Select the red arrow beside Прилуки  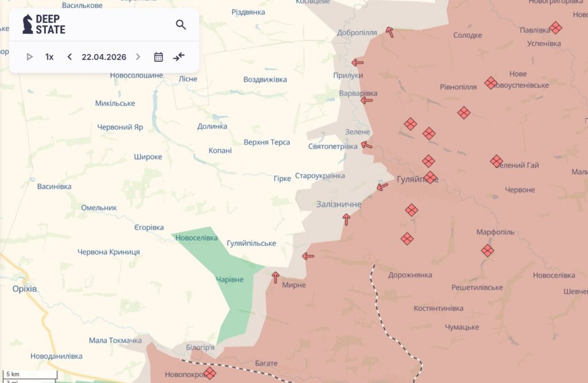358,63
